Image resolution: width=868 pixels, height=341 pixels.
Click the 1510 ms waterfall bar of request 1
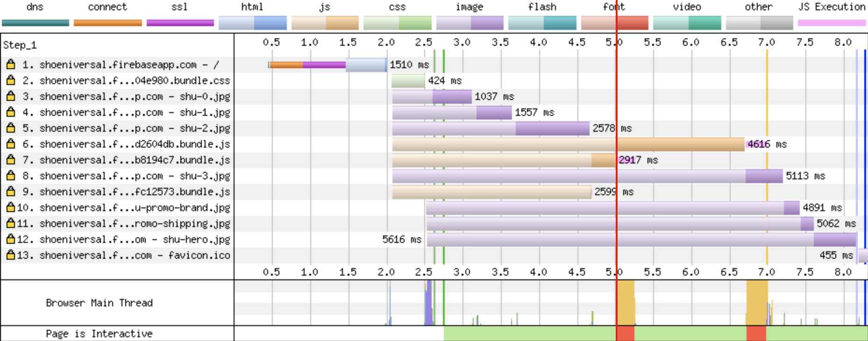click(x=327, y=64)
